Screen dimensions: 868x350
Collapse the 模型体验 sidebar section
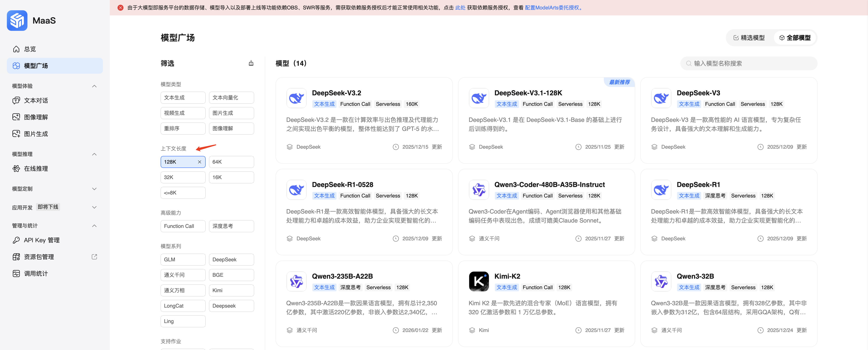point(94,86)
